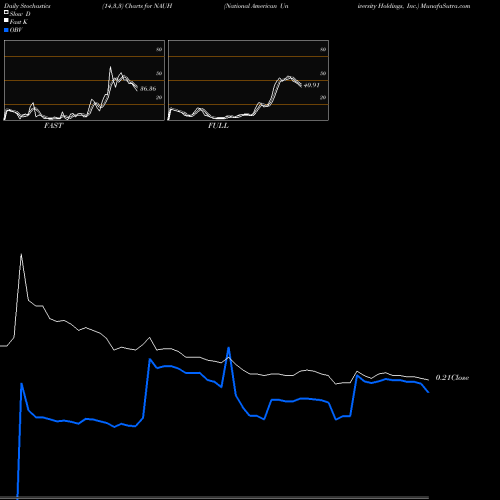Viewport: 500px width, 500px height.
Task: Click the Daily Stochastics title text
Action: [x=27, y=6]
